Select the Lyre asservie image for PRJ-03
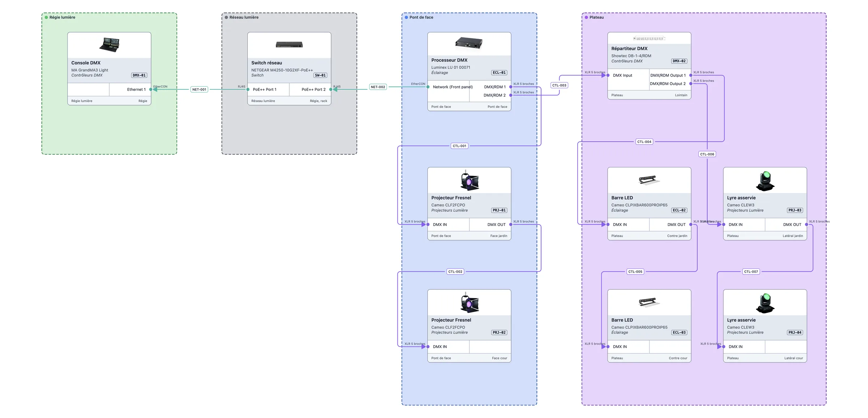 click(x=765, y=181)
